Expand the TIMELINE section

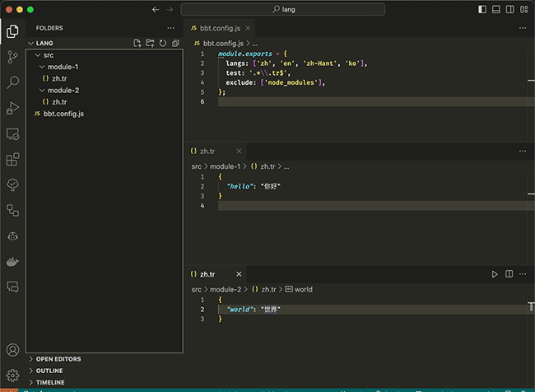tap(49, 382)
